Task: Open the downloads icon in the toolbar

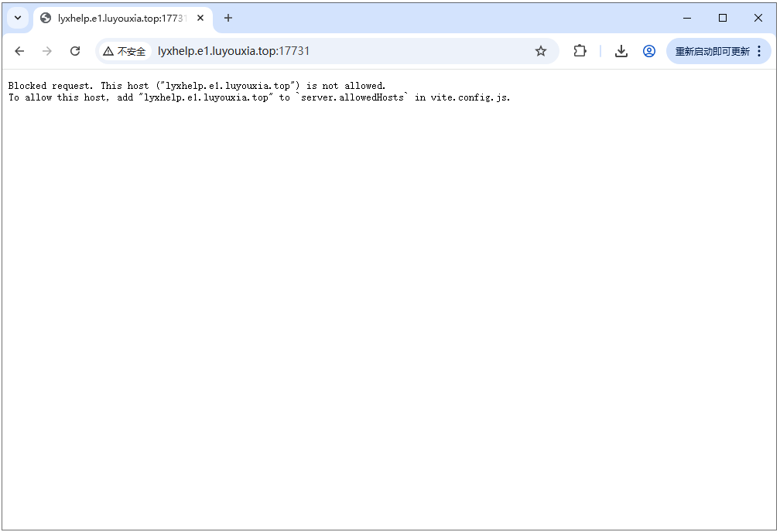Action: coord(621,51)
